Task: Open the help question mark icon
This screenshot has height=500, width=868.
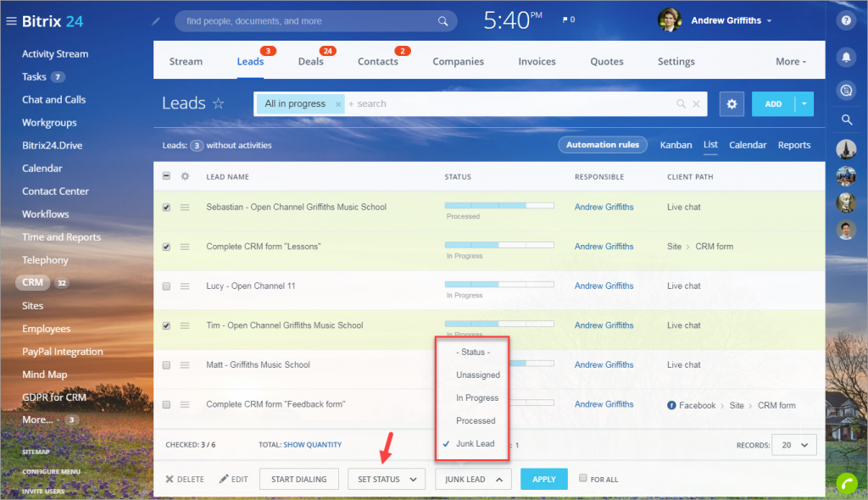Action: pos(846,20)
